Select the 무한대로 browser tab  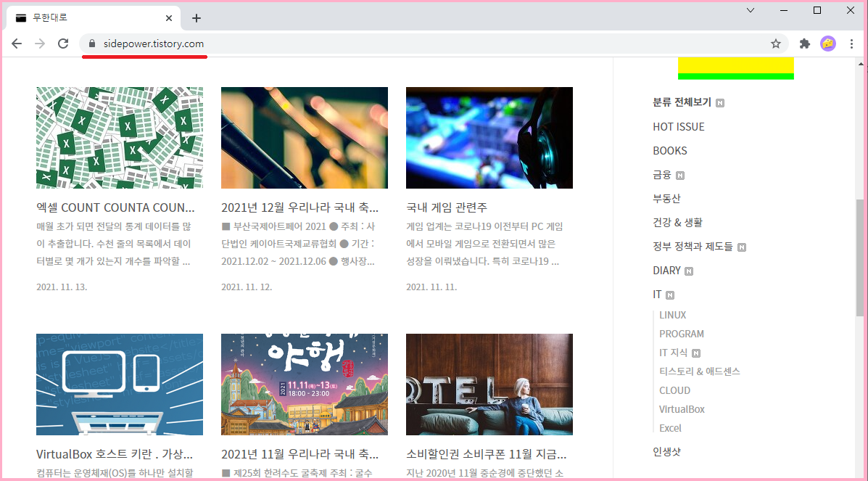(94, 17)
